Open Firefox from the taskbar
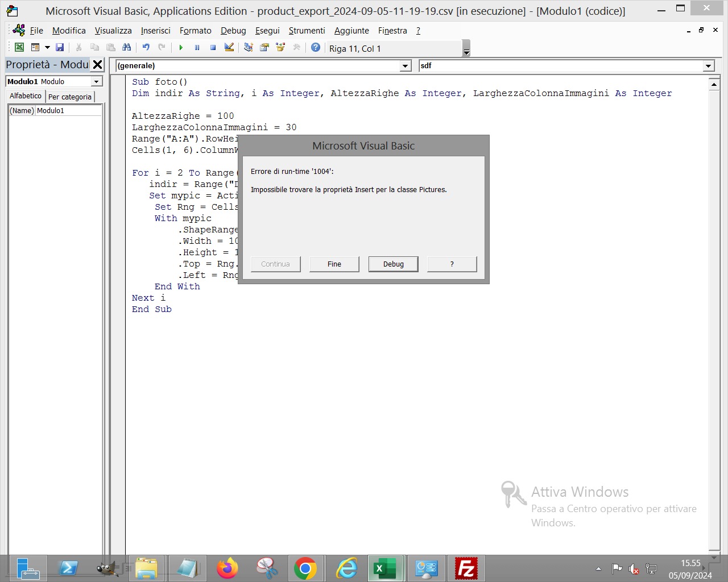This screenshot has width=728, height=582. [227, 568]
